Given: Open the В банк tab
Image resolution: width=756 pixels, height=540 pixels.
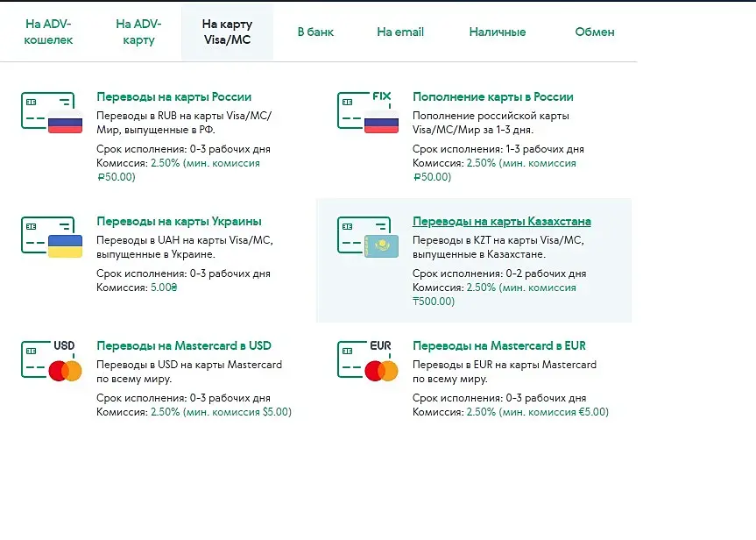Looking at the screenshot, I should click(315, 32).
